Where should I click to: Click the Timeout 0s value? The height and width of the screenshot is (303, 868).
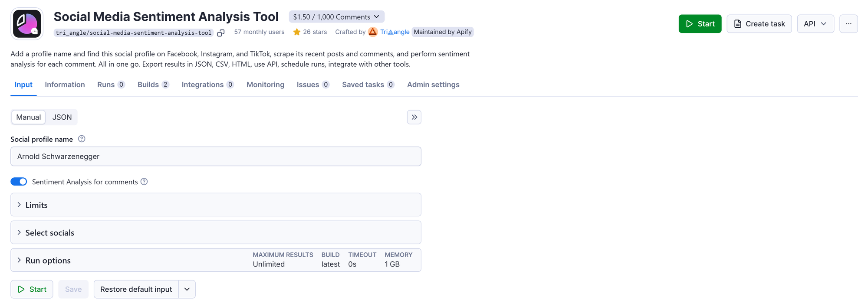(x=352, y=264)
